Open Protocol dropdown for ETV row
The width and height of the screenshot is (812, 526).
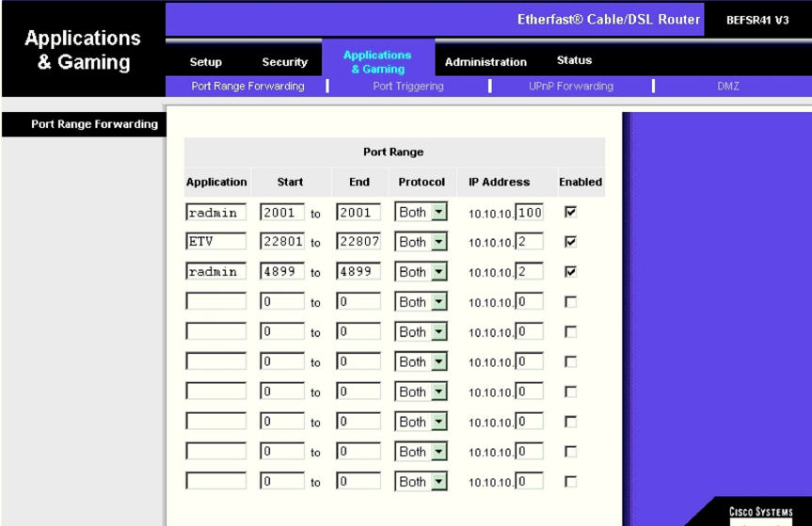[421, 242]
